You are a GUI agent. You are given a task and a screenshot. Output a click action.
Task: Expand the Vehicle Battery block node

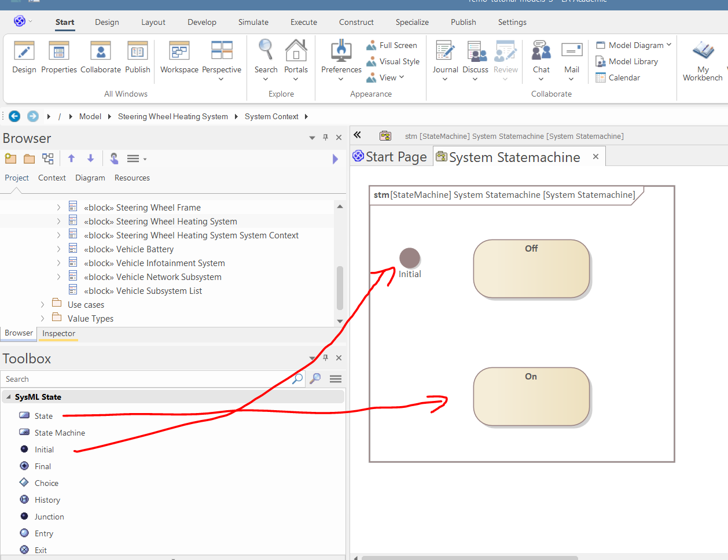[58, 249]
